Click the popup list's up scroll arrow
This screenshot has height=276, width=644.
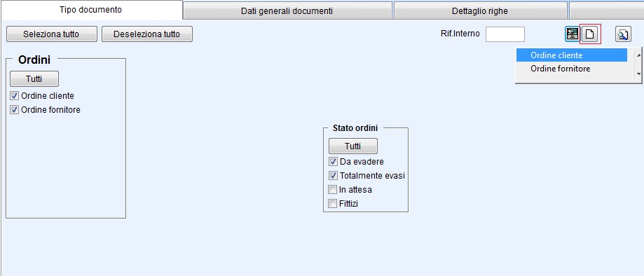pyautogui.click(x=638, y=54)
